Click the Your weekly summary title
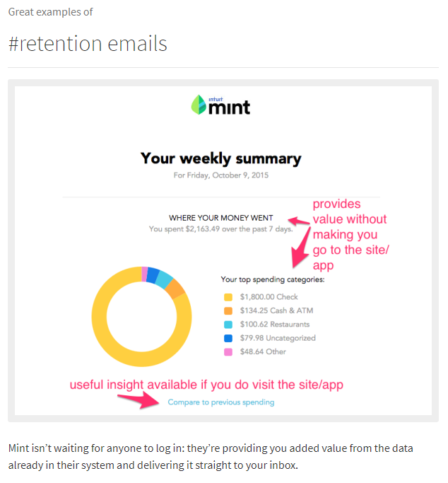The image size is (448, 483). point(221,159)
